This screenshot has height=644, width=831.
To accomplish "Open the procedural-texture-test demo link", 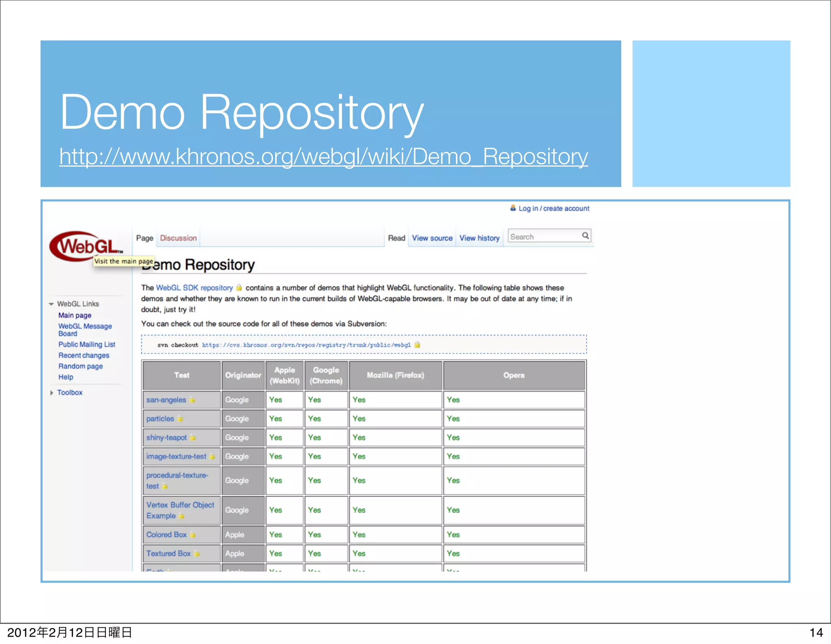I will (x=177, y=480).
